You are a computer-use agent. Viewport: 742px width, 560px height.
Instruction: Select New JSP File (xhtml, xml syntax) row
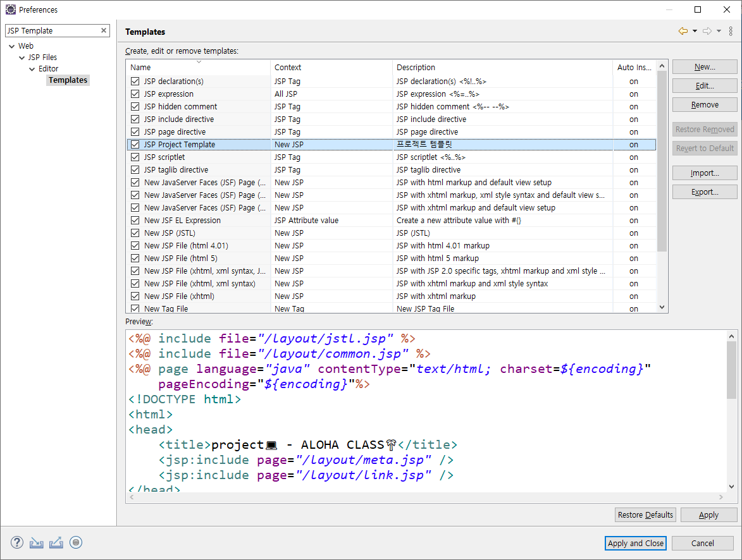[x=392, y=283]
